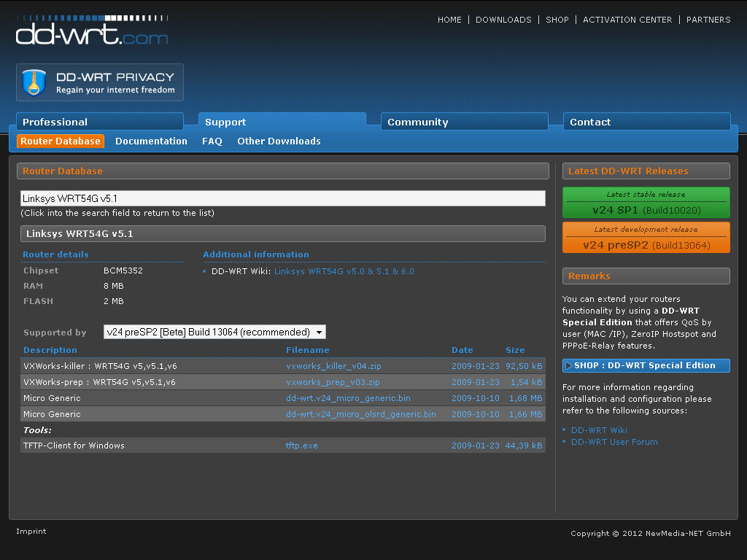Click the play arrow icon on SHOP button
The width and height of the screenshot is (747, 560).
pos(568,365)
